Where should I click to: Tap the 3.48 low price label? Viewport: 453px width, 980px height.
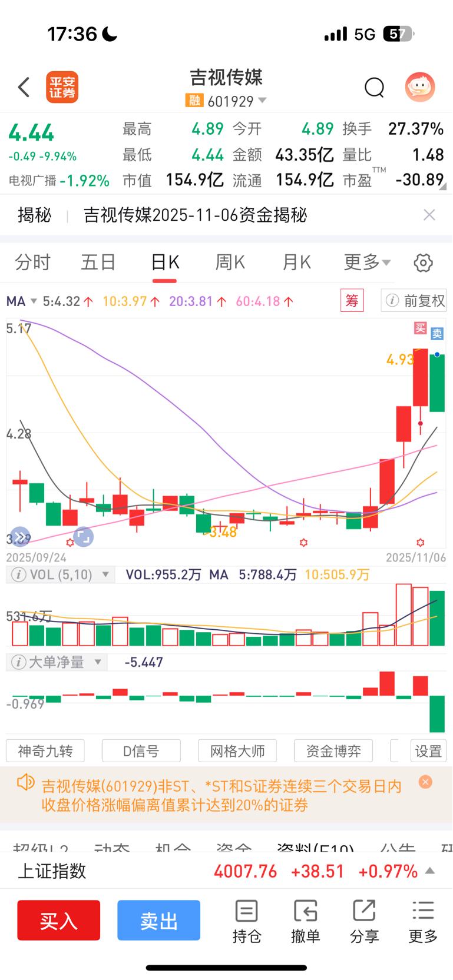(x=223, y=532)
